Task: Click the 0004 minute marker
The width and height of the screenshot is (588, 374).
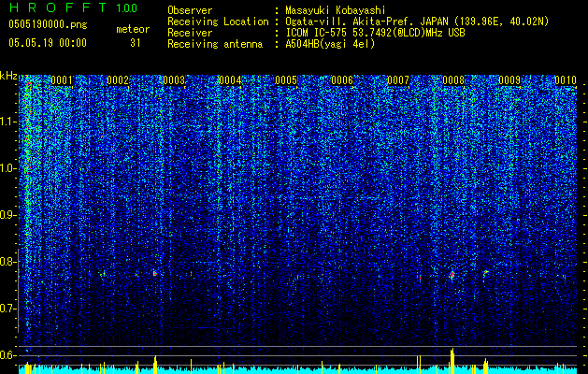Action: (230, 80)
